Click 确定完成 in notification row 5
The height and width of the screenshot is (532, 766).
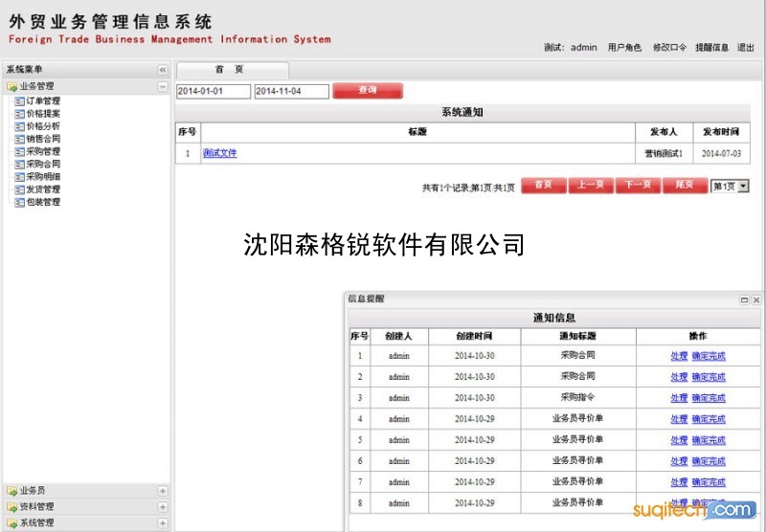coord(709,440)
